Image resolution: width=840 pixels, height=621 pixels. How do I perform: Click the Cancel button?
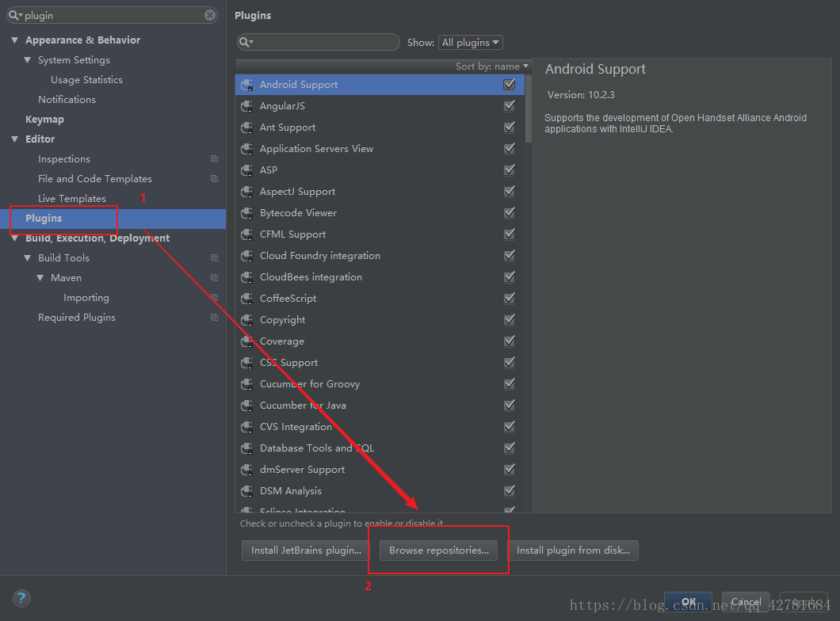tap(746, 601)
